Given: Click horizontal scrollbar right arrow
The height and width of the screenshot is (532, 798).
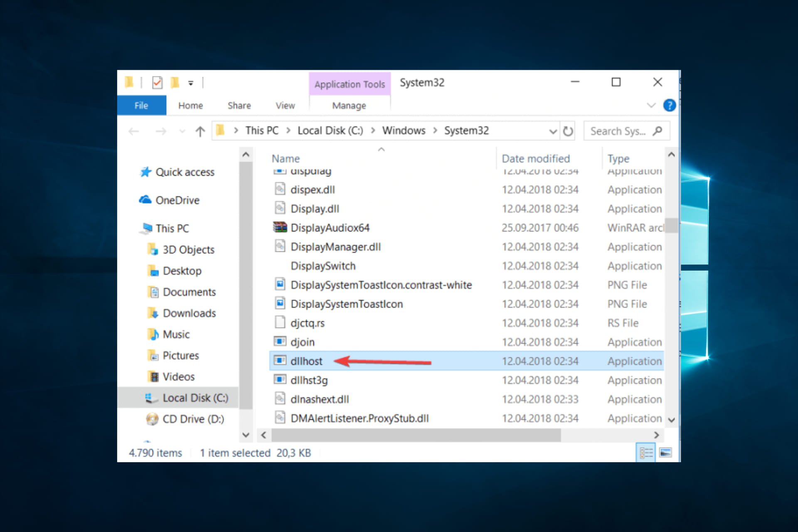Looking at the screenshot, I should [656, 435].
